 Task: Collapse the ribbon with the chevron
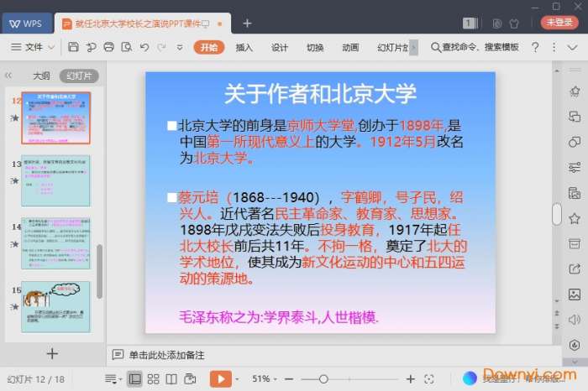572,48
